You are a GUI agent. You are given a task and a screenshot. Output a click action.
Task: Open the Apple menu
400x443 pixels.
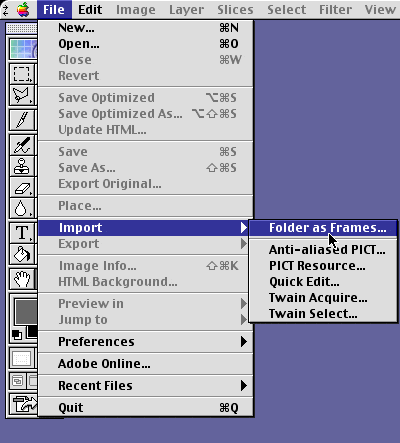tap(23, 9)
